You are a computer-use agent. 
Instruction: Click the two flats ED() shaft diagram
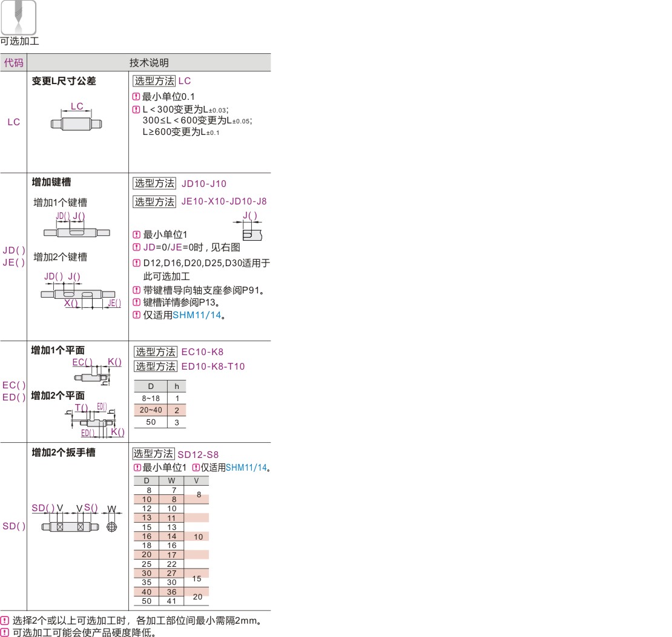pos(95,420)
